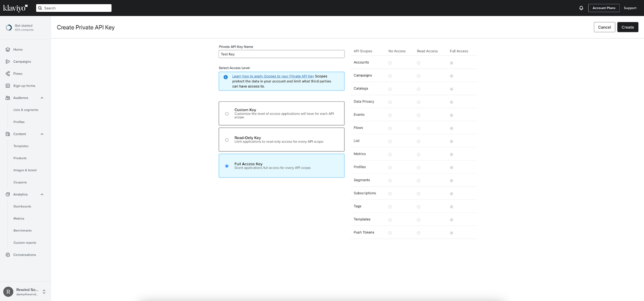Open Lists & segments

[x=26, y=110]
